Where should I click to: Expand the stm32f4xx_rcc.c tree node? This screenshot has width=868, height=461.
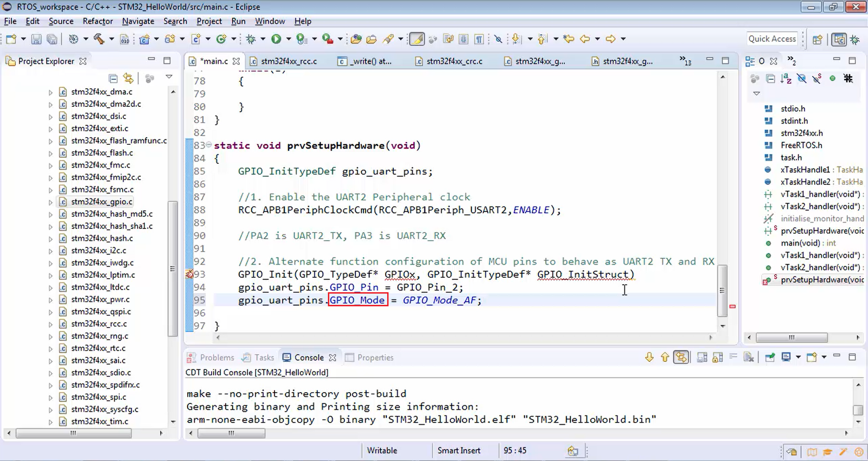point(50,324)
